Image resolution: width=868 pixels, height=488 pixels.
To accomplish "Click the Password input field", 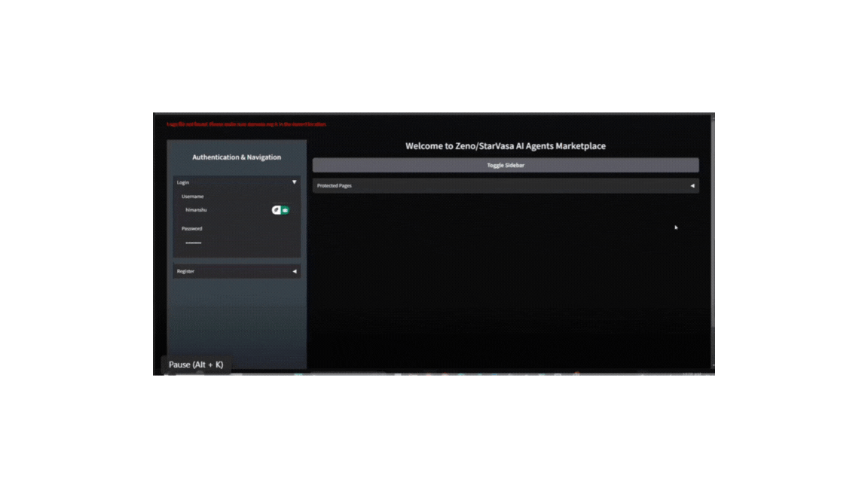I will click(x=237, y=242).
